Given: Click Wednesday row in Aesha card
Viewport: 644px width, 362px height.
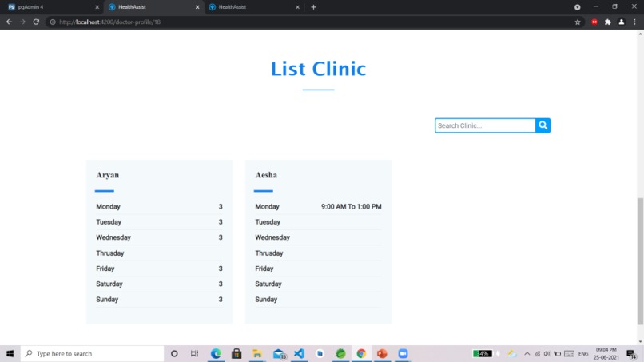Looking at the screenshot, I should coord(318,237).
